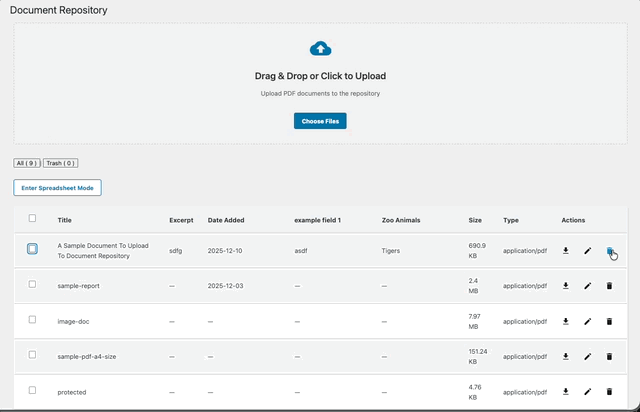
Task: Show the All (9) documents filter
Action: pyautogui.click(x=27, y=163)
